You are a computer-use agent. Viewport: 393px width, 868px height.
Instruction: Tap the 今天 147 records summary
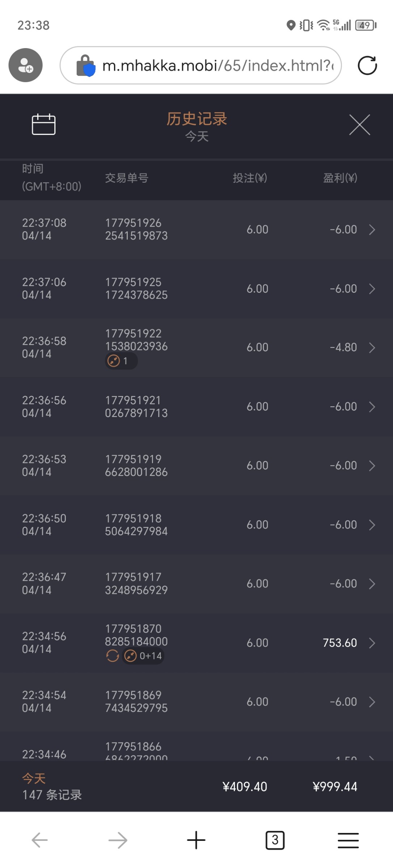(52, 787)
